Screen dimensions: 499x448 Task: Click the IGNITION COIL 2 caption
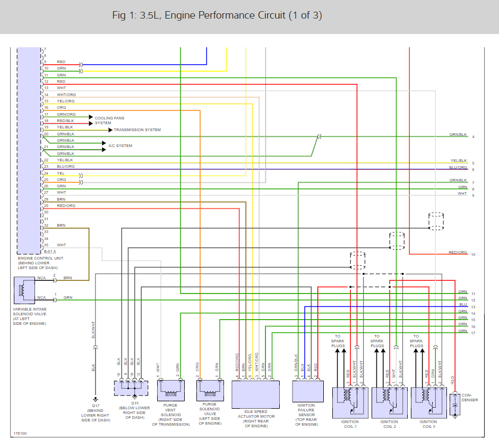[x=390, y=424]
